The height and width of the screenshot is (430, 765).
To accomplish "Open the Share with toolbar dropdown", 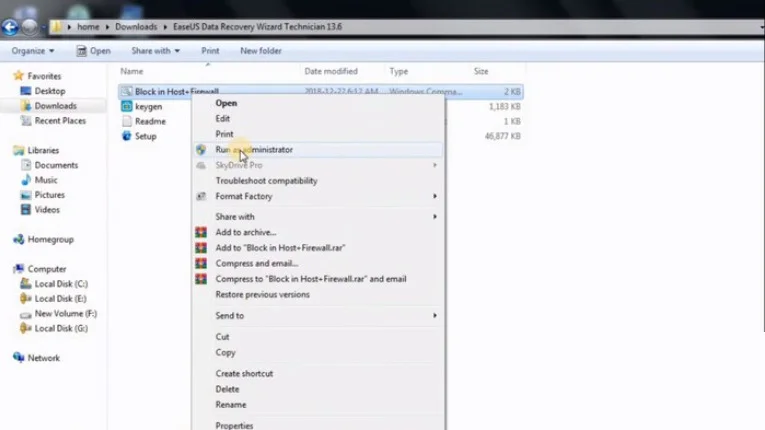I will pyautogui.click(x=155, y=51).
